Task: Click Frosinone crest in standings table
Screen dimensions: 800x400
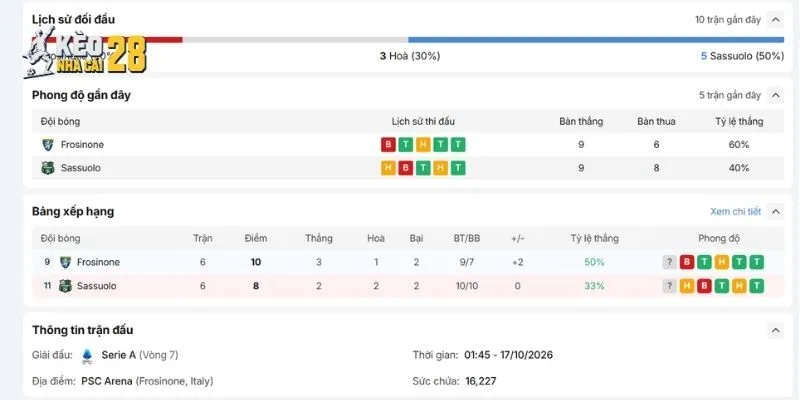Action: pos(65,262)
